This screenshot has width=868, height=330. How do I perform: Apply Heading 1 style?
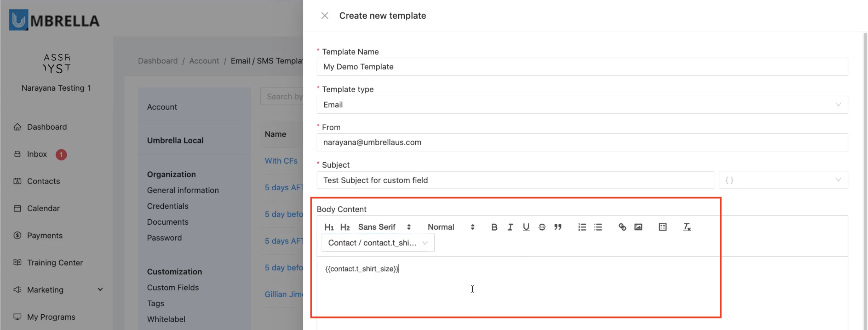pos(329,227)
